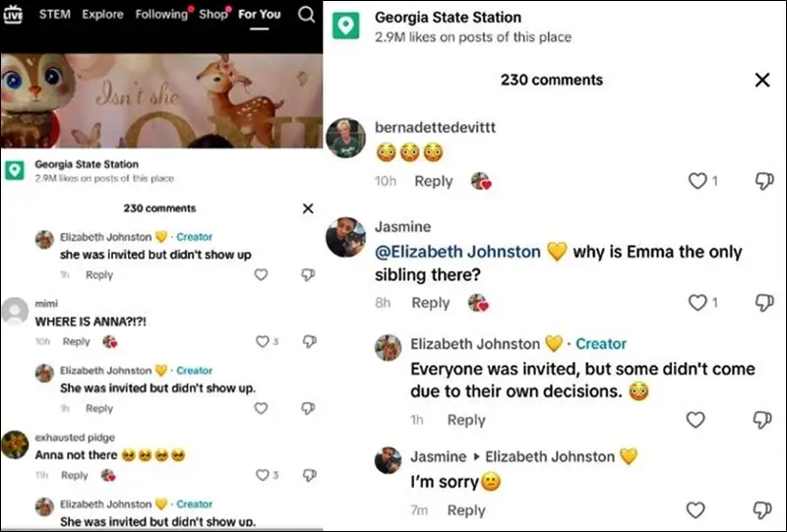
Task: Open Jasmine's profile avatar
Action: coord(345,237)
